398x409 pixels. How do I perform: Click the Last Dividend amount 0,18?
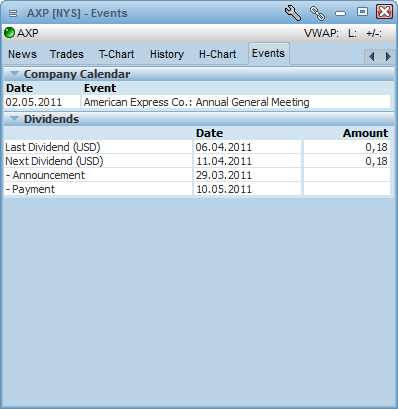pos(347,147)
